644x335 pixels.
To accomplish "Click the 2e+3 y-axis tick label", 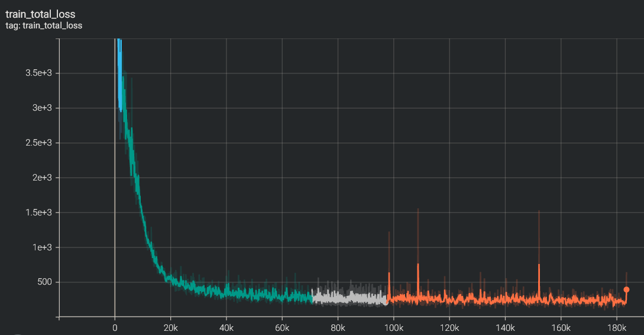I will click(x=42, y=178).
